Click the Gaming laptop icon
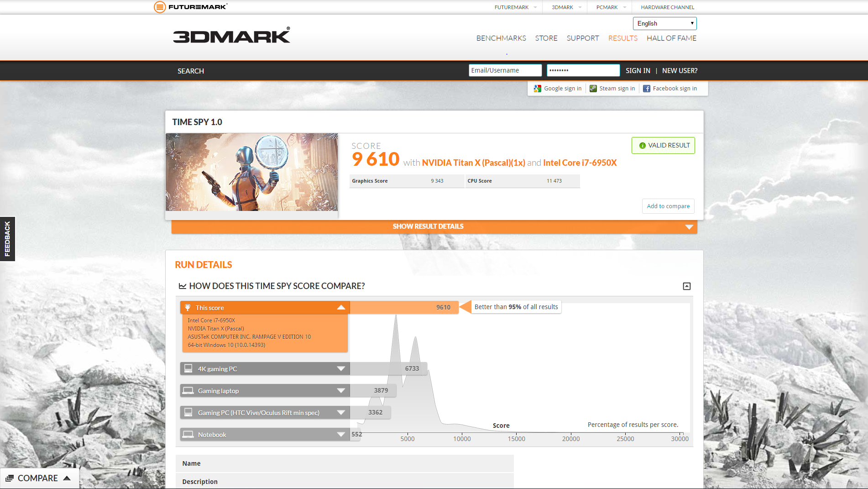This screenshot has width=868, height=489. tap(188, 390)
